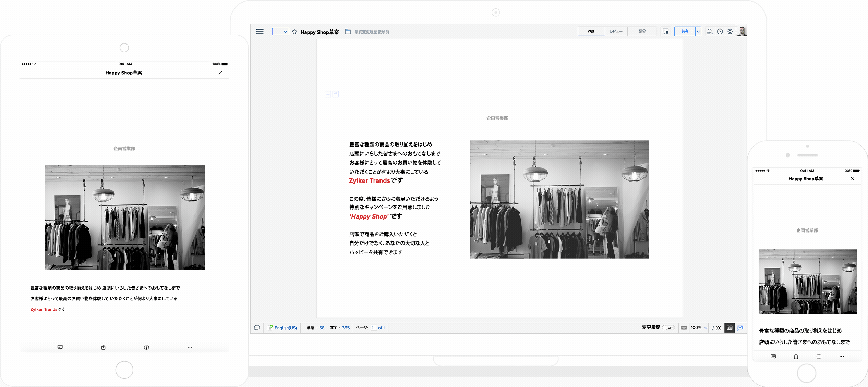This screenshot has width=868, height=387.
Task: Toggle the reader view icon
Action: [730, 328]
